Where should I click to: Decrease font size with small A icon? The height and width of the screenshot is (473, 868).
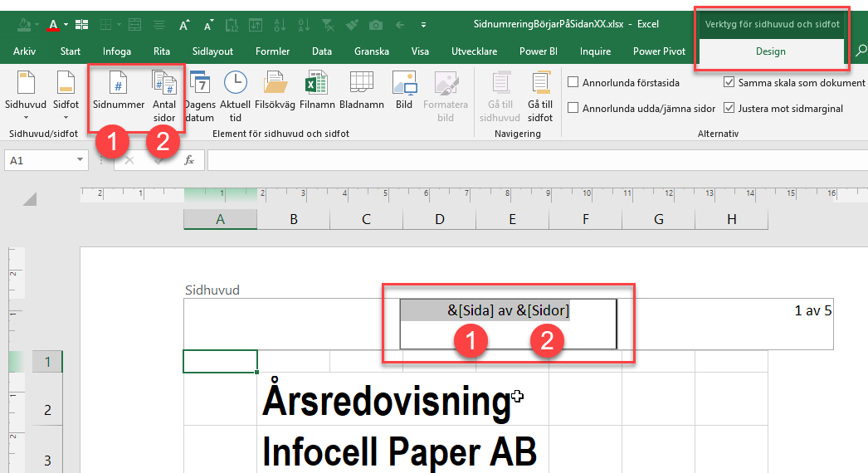[208, 24]
